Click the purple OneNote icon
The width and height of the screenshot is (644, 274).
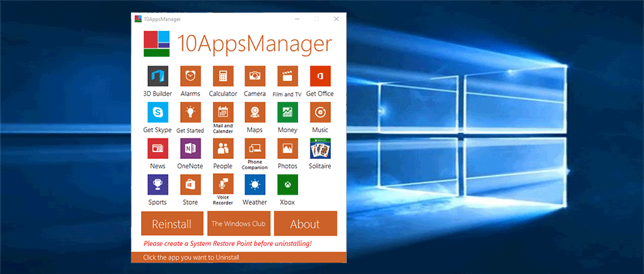tap(190, 148)
